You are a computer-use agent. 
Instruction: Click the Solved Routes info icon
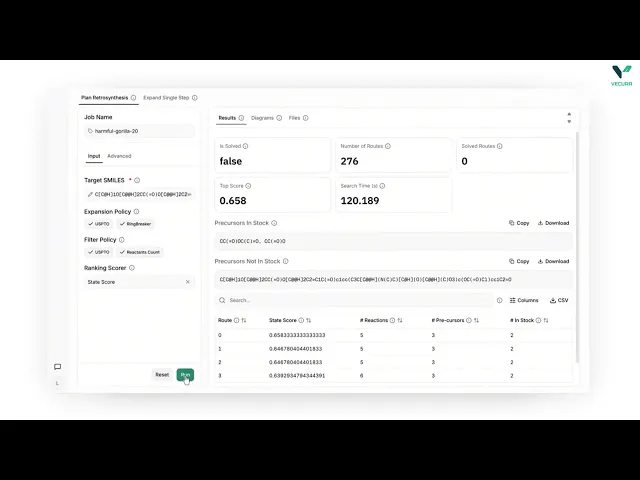[x=500, y=146]
